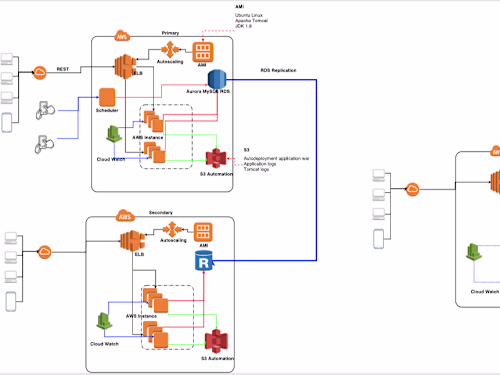The height and width of the screenshot is (375, 500).
Task: Click the ELB icon in Primary region
Action: (125, 67)
